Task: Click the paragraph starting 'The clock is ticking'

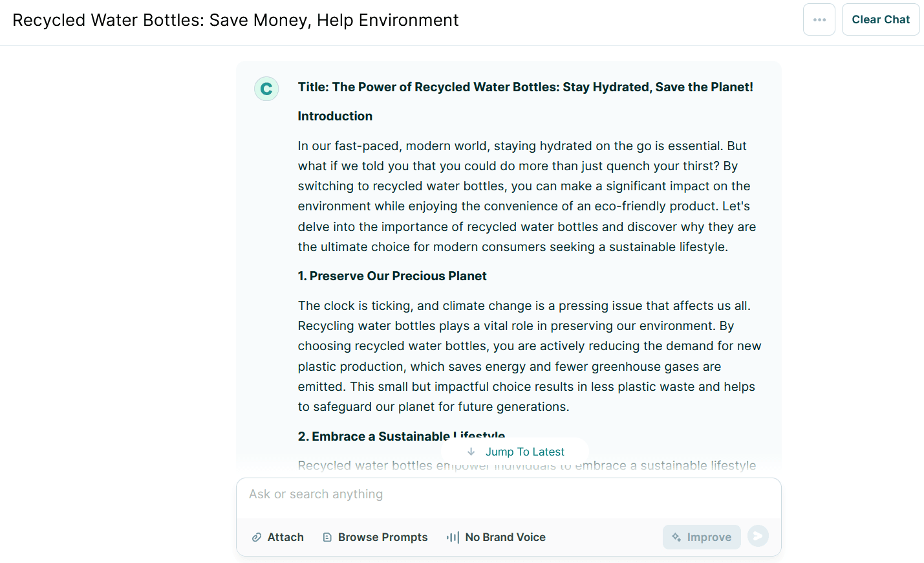Action: [529, 356]
